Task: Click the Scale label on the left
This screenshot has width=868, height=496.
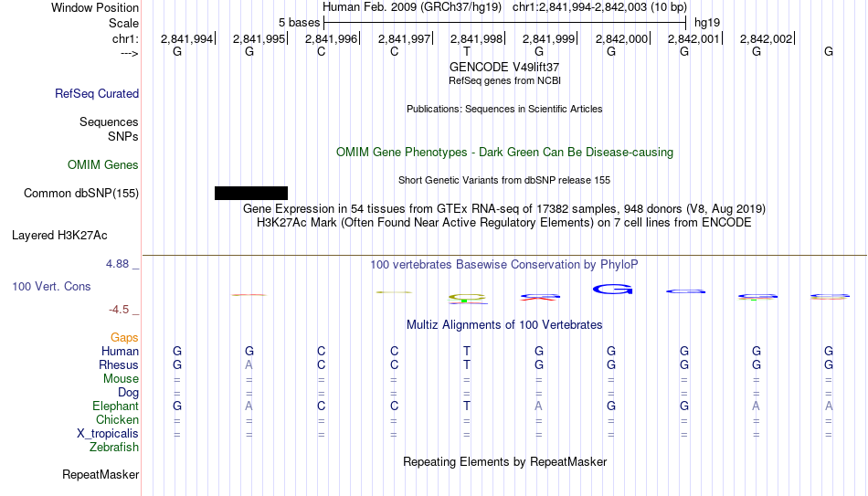Action: click(x=124, y=23)
